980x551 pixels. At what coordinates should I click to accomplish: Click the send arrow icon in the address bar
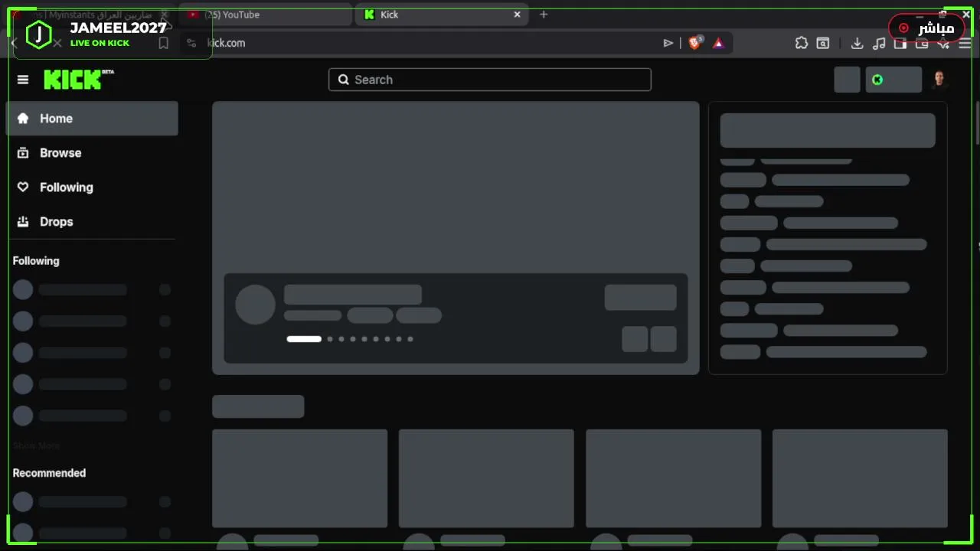pyautogui.click(x=668, y=44)
